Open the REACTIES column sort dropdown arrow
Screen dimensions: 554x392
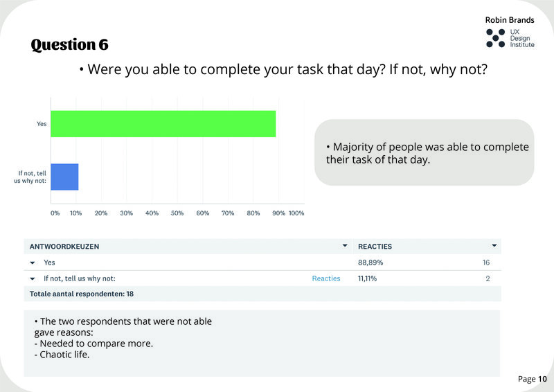[x=494, y=246]
